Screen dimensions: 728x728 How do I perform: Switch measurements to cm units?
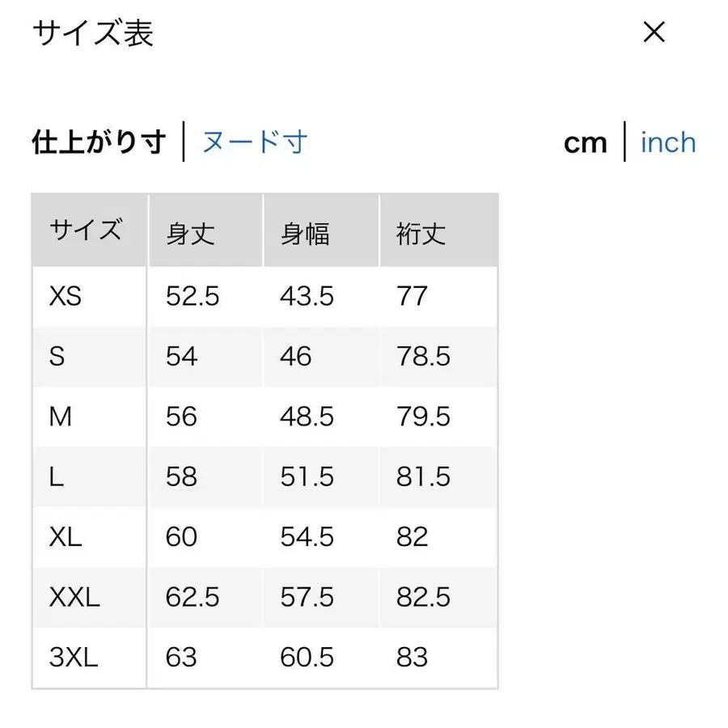585,142
